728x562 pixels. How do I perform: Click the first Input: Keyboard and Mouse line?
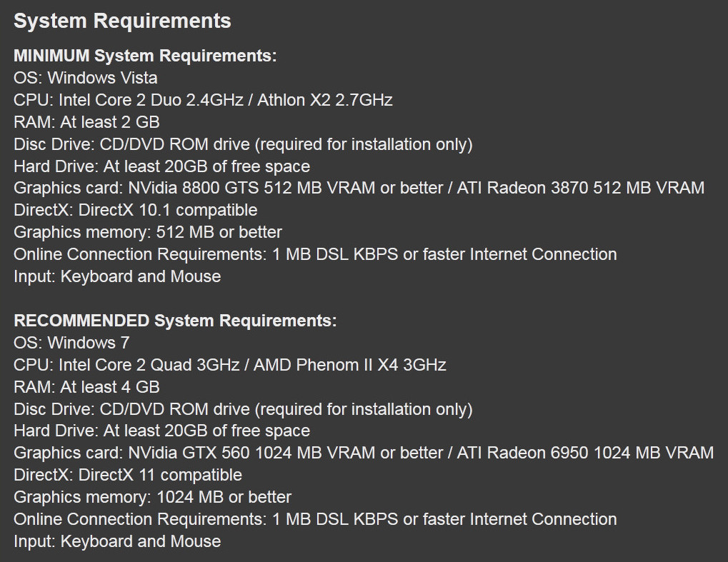click(117, 276)
